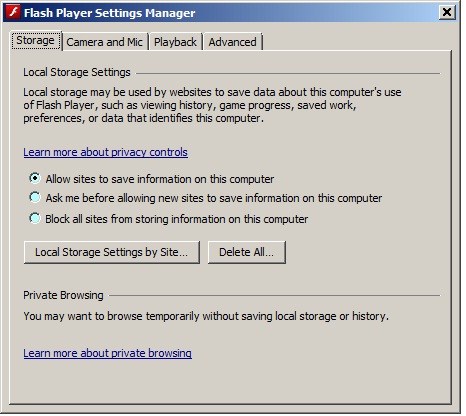The height and width of the screenshot is (416, 466).
Task: Open the Learn more about privacy controls link
Action: point(105,152)
